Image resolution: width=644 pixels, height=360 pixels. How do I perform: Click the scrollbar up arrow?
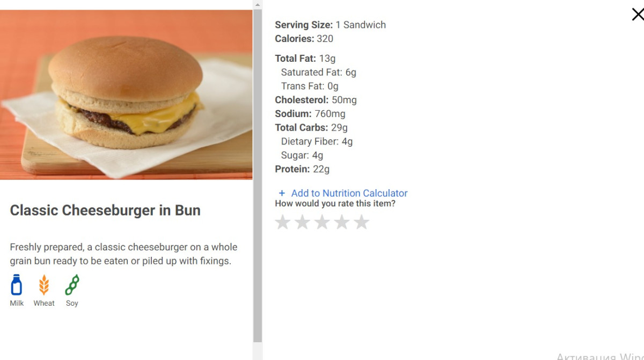[258, 5]
